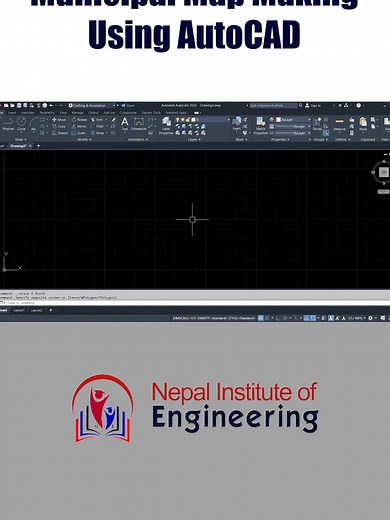This screenshot has width=390, height=520.
Task: Open the Annotate ribbon tab
Action: click(x=28, y=113)
